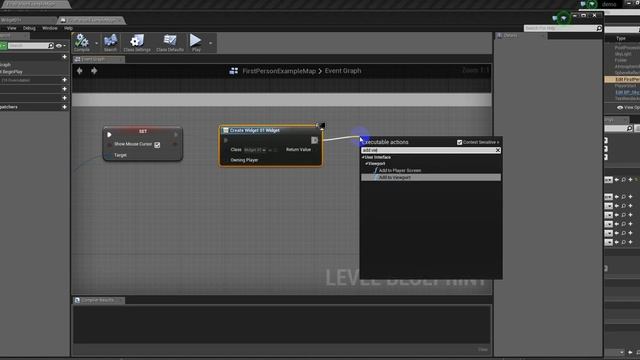The image size is (640, 360).
Task: Click the SET node execution output pin
Action: [x=176, y=135]
